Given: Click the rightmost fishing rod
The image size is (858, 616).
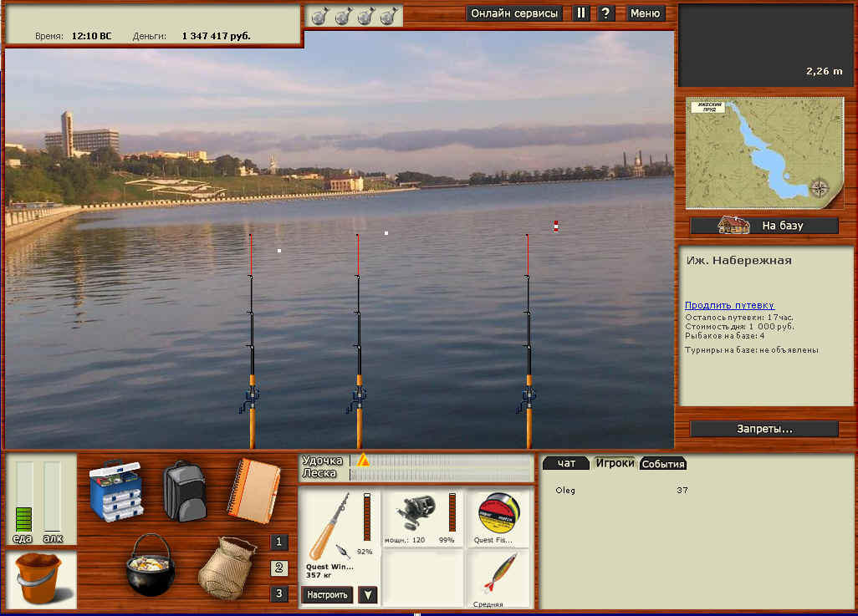Looking at the screenshot, I should click(x=528, y=342).
